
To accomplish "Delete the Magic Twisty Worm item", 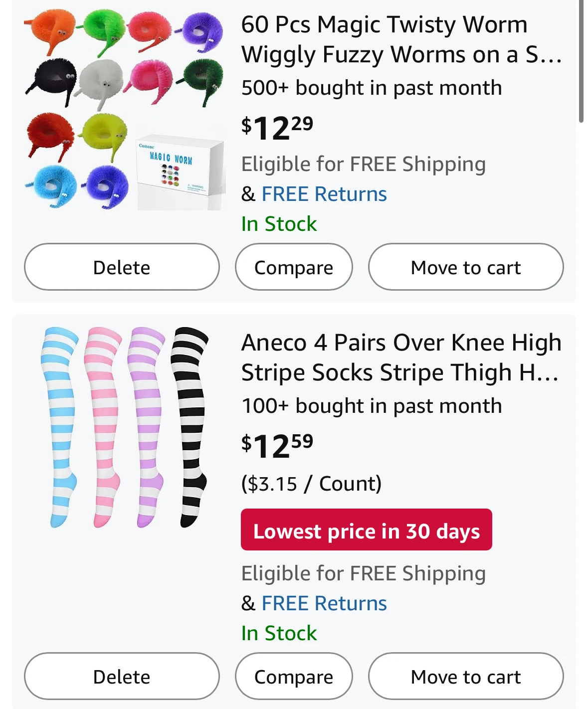I will [x=121, y=267].
